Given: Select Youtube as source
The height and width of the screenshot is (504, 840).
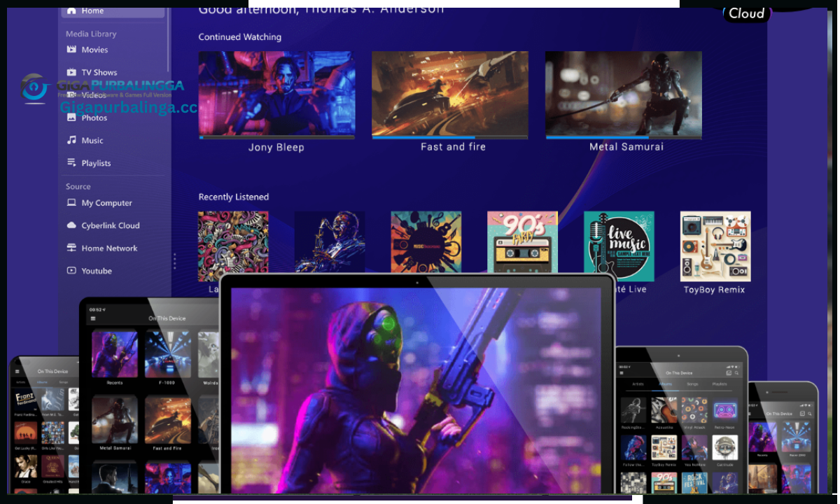Looking at the screenshot, I should tap(89, 271).
